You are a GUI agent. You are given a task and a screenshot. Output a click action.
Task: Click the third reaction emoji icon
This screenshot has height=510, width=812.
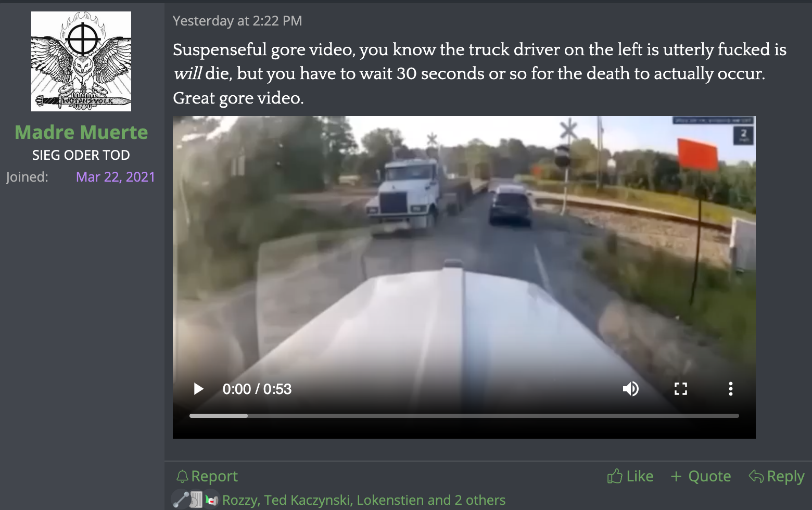(x=211, y=500)
